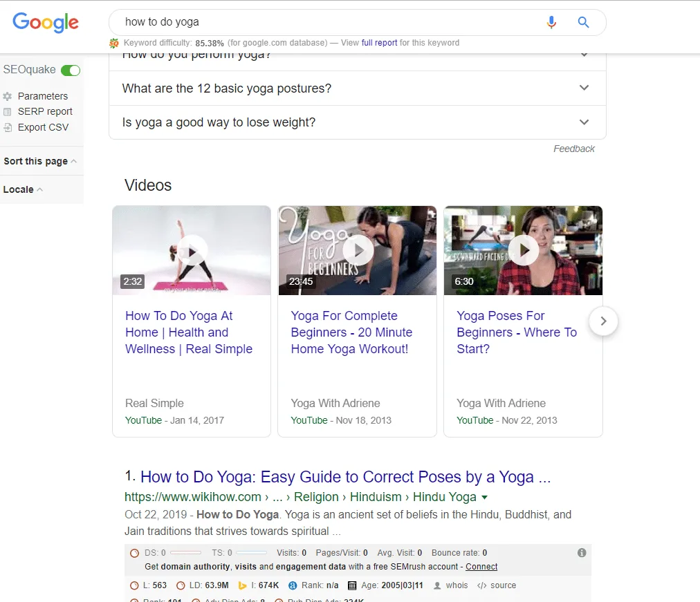Open the keyword full report link
The height and width of the screenshot is (602, 700).
coord(379,43)
